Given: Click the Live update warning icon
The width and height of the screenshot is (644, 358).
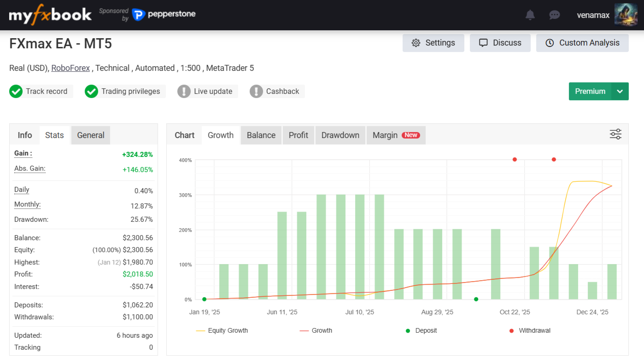Looking at the screenshot, I should click(x=184, y=91).
